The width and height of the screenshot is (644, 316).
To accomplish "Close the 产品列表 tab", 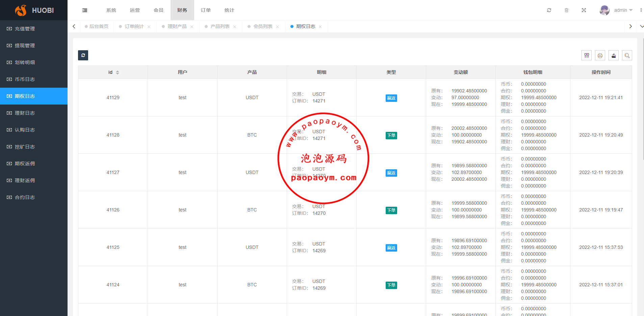I will pyautogui.click(x=235, y=27).
